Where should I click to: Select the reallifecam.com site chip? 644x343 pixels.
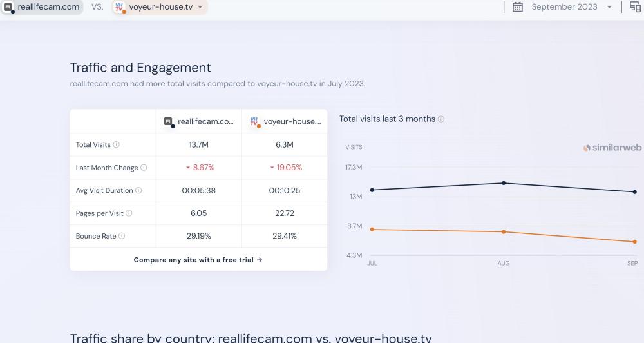(42, 7)
